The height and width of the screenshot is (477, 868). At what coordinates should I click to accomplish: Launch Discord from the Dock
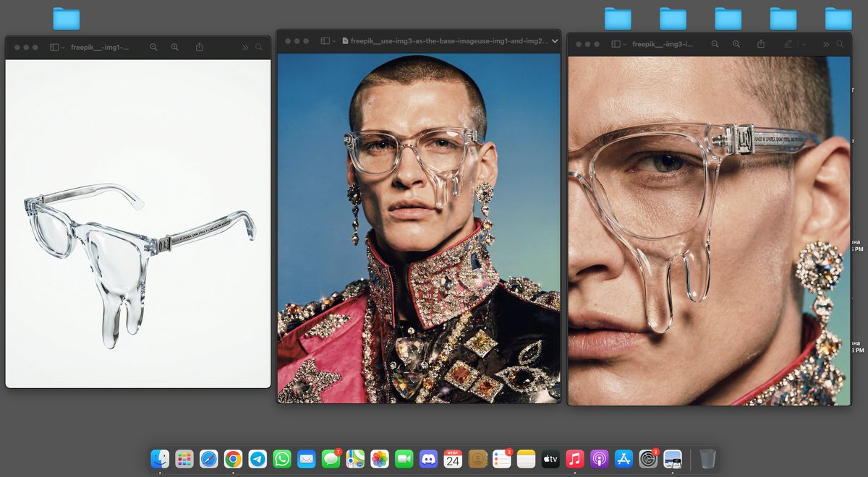click(x=428, y=458)
